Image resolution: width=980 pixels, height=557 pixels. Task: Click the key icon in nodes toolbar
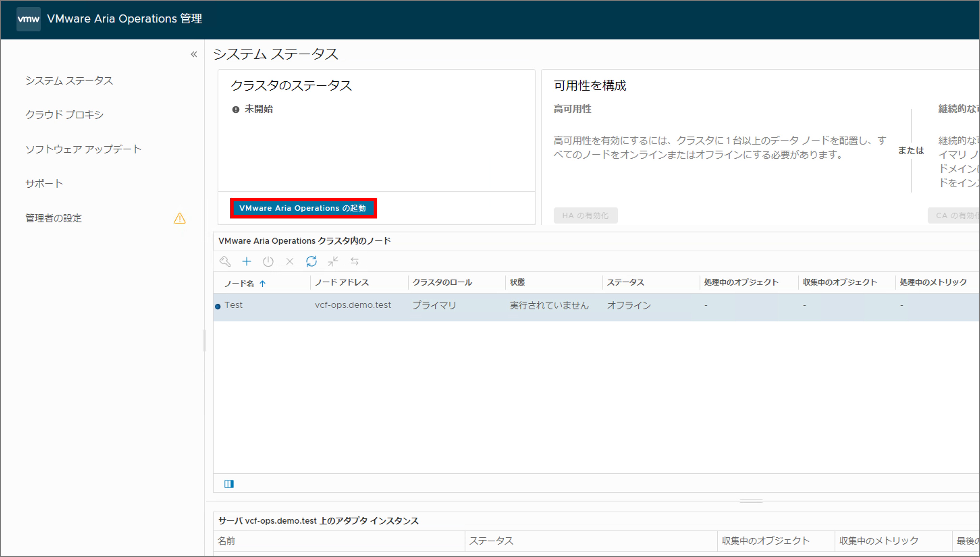pos(225,261)
